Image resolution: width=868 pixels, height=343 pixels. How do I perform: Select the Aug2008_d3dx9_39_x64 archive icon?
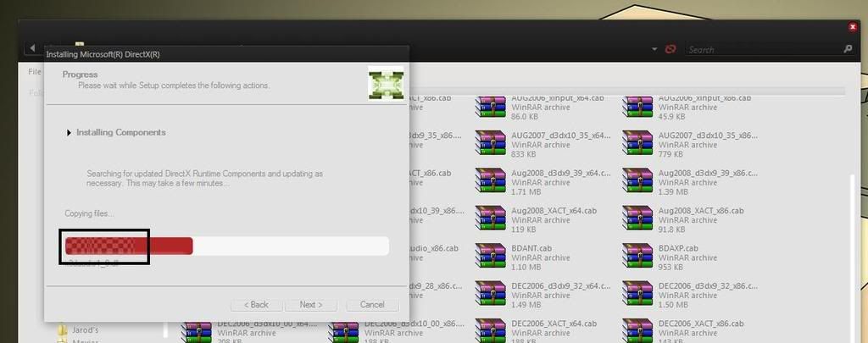tap(491, 180)
